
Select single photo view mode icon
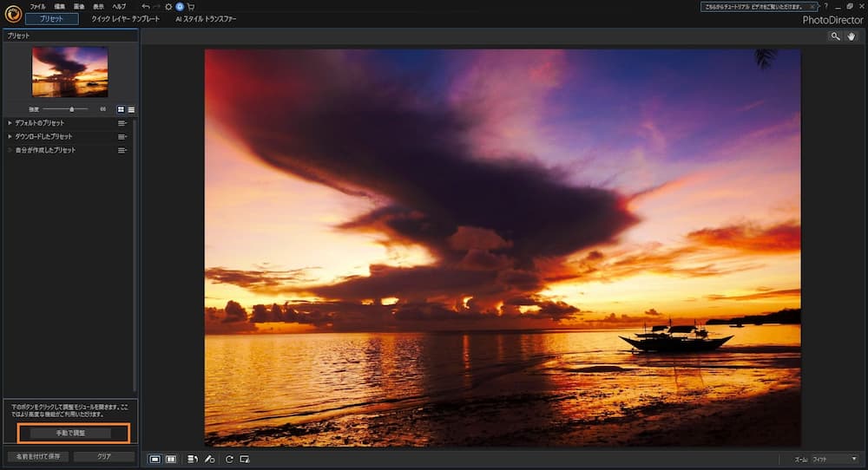155,459
